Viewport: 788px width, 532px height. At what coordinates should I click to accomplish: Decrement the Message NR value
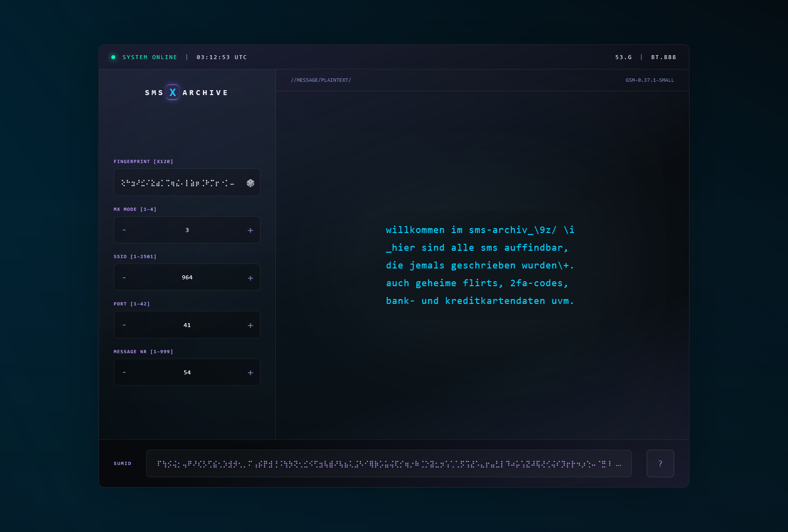(124, 372)
